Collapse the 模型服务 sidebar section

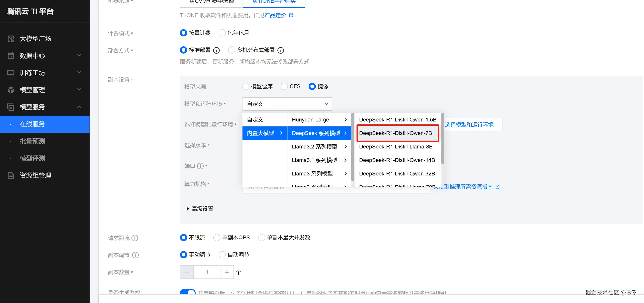[79, 107]
